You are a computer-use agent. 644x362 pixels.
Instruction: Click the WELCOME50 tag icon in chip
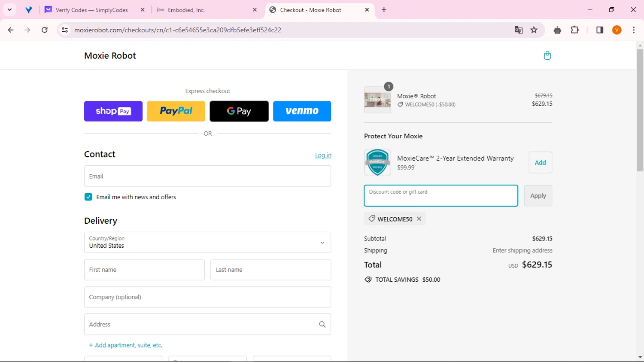coord(372,219)
